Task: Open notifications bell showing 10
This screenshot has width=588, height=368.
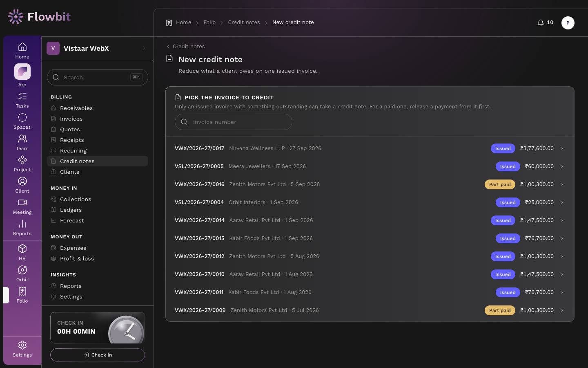Action: (545, 22)
